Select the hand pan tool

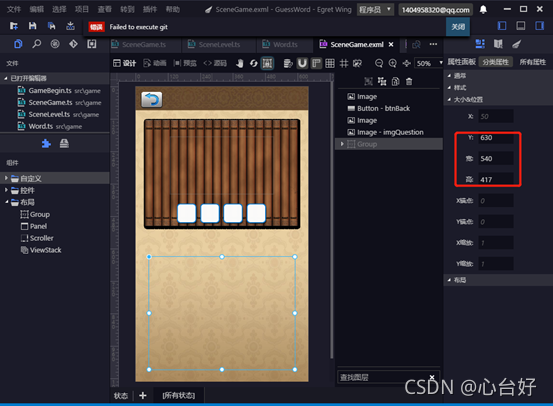point(240,63)
